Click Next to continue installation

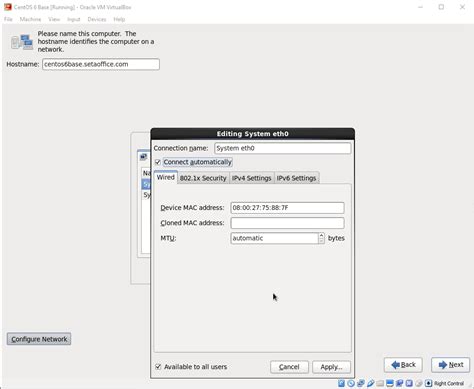coord(451,365)
